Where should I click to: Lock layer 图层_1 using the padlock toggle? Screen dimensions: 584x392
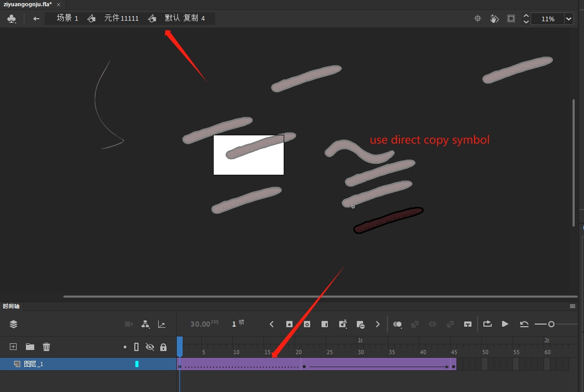click(163, 363)
